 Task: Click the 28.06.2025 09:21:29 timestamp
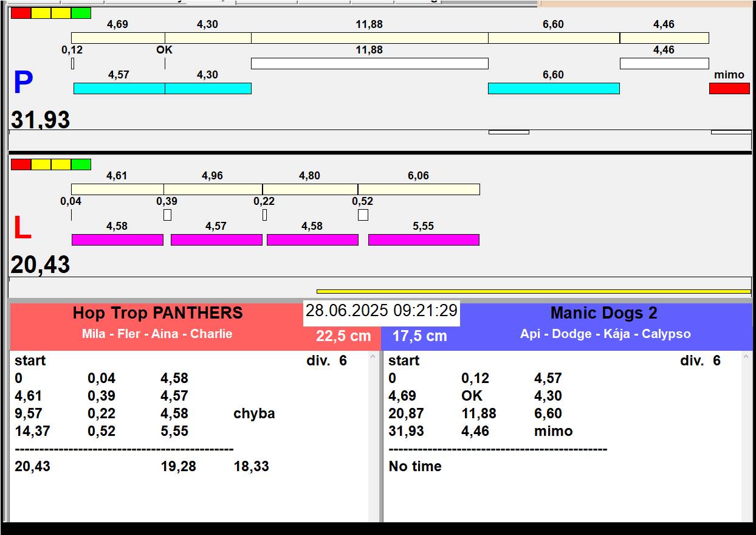pyautogui.click(x=382, y=311)
